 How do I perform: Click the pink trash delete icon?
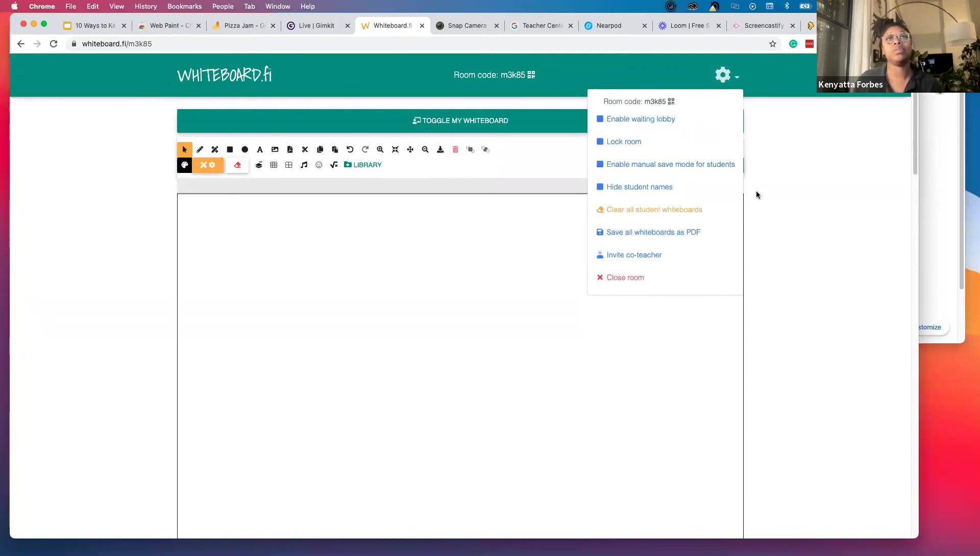(455, 149)
